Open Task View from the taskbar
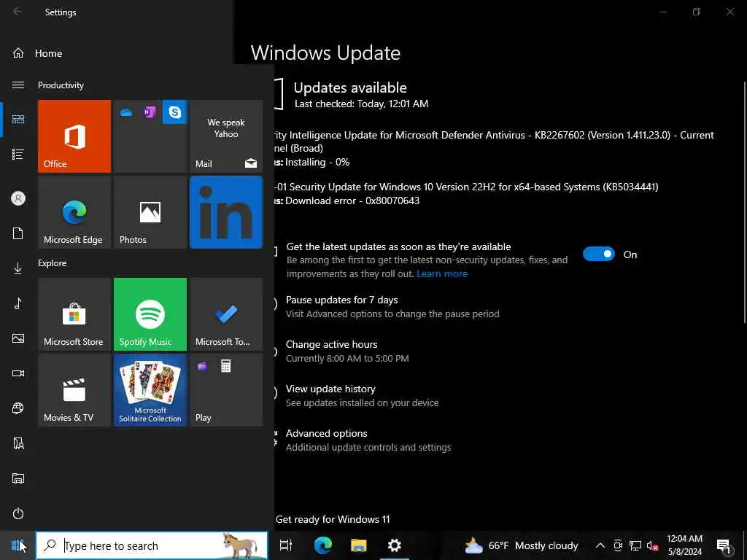This screenshot has height=560, width=747. (x=286, y=545)
